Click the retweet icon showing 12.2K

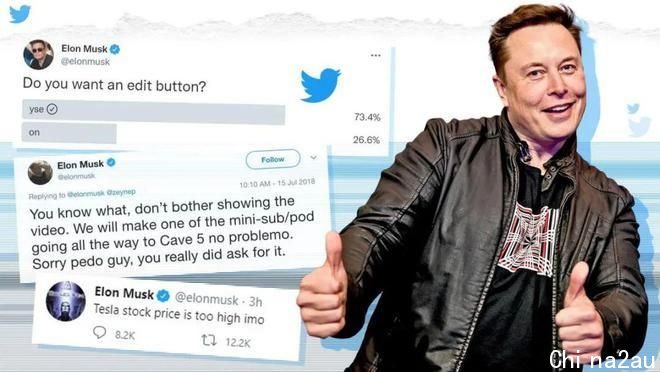tap(209, 340)
